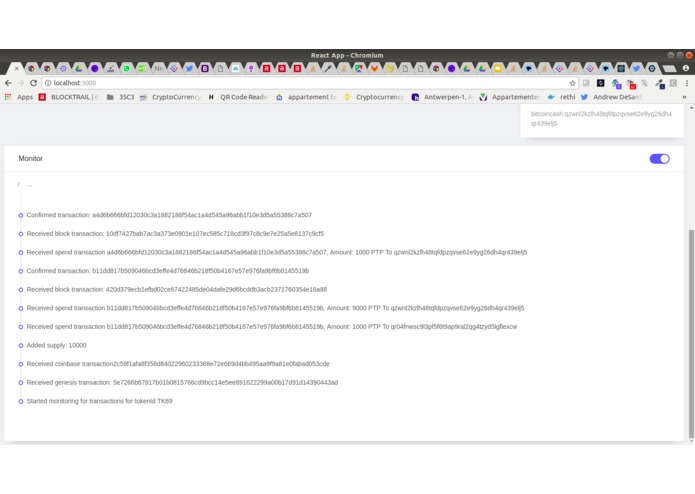Open the 'appartement te' bookmark
The height and width of the screenshot is (494, 695).
(x=306, y=97)
